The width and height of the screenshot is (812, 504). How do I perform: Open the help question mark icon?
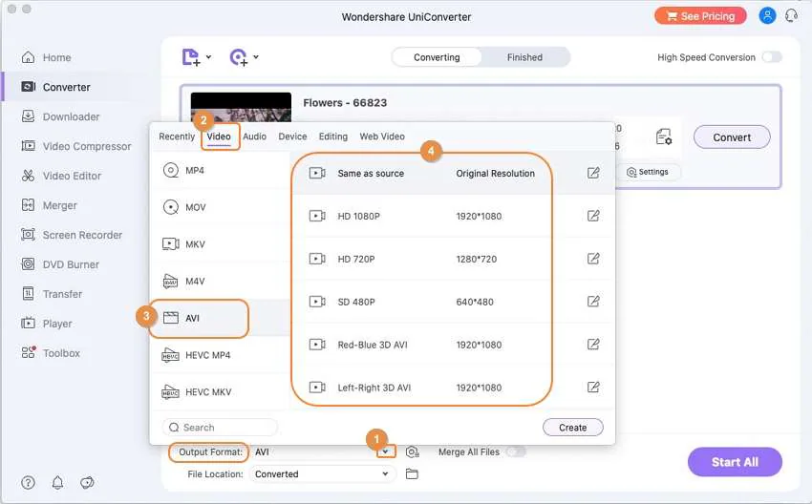tap(28, 482)
